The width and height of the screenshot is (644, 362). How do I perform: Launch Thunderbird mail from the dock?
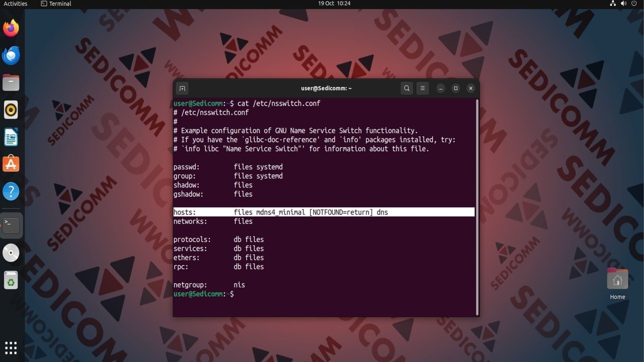(11, 56)
